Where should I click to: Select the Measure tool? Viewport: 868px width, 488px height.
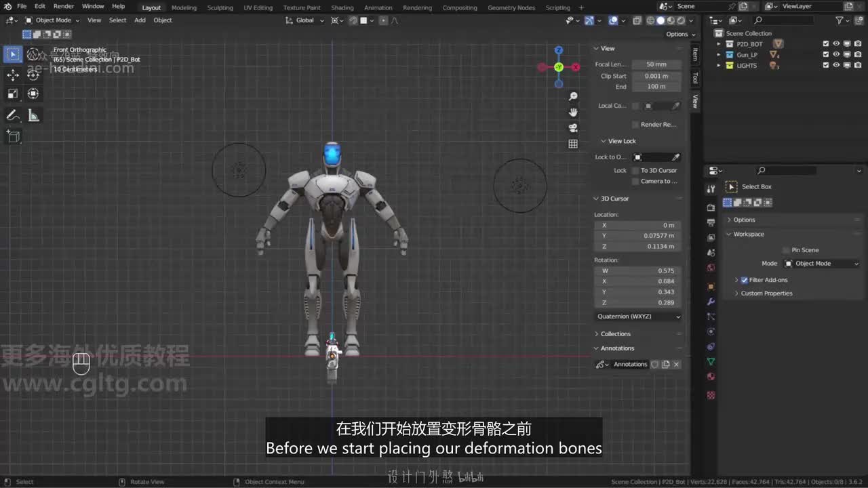pos(33,116)
